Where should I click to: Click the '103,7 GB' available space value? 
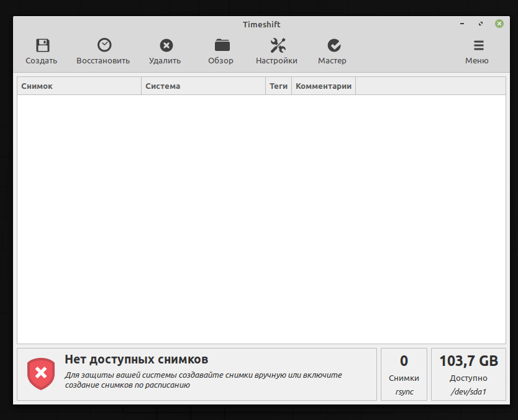pos(468,361)
